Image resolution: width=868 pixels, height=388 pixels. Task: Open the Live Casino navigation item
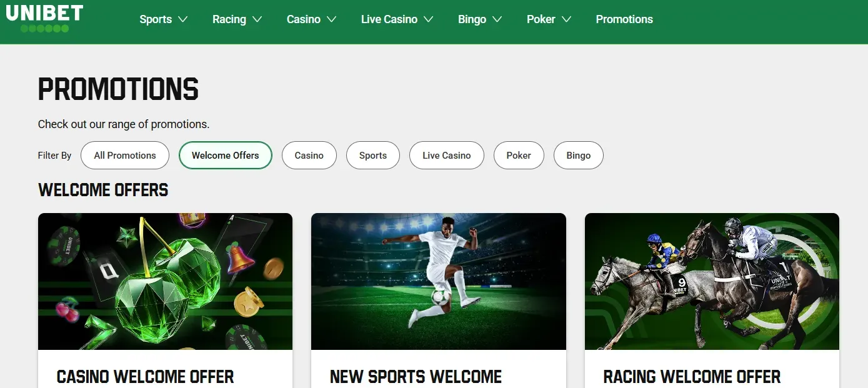click(389, 19)
